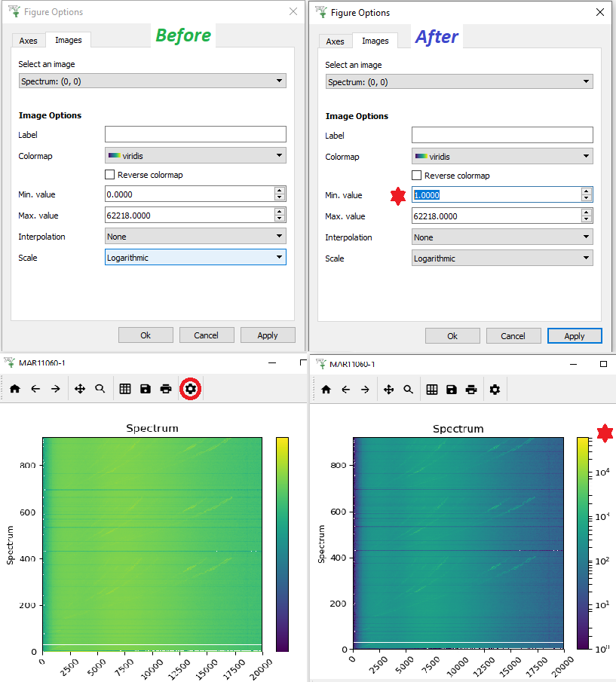This screenshot has width=616, height=682.
Task: Switch to the Axes tab in Before dialog
Action: (x=28, y=41)
